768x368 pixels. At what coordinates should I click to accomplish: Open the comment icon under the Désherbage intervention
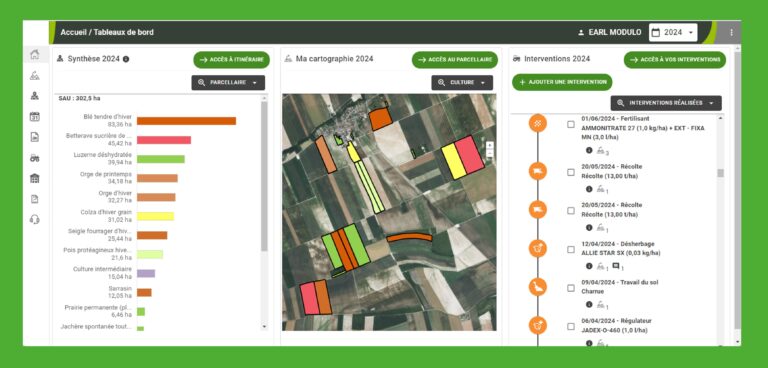pos(616,266)
